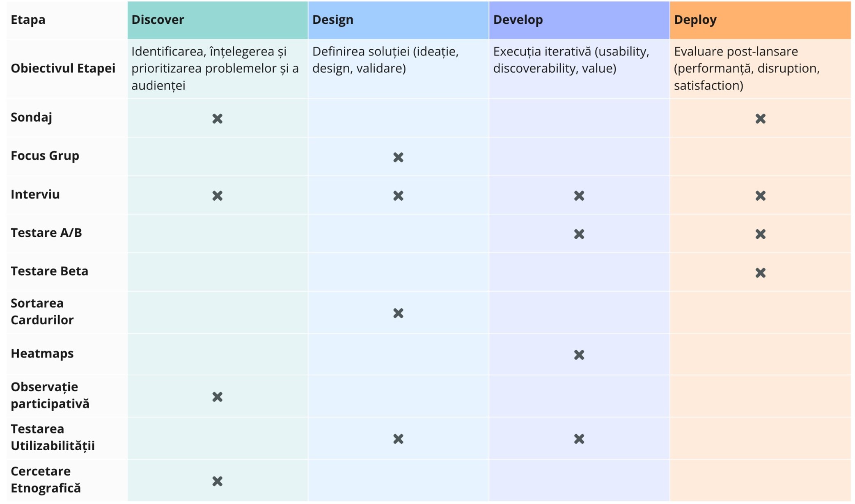Image resolution: width=855 pixels, height=504 pixels.
Task: Click the Obiectivul Etapei row label
Action: tap(63, 68)
